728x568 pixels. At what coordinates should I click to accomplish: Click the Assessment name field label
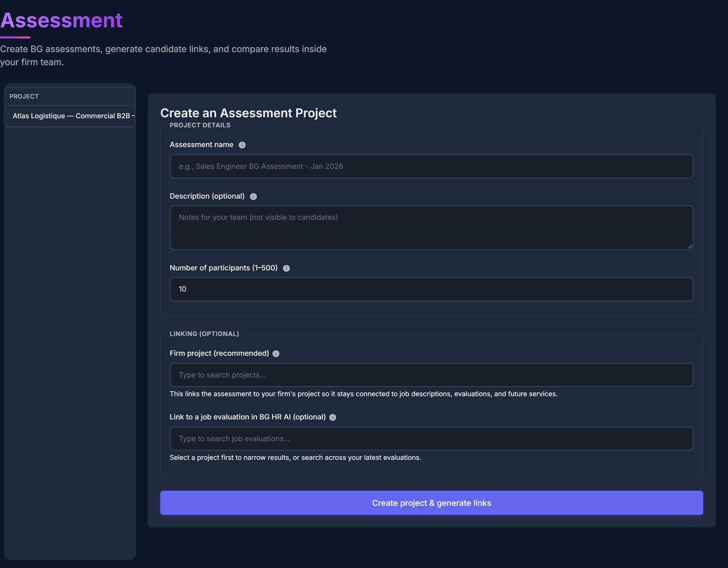click(202, 145)
